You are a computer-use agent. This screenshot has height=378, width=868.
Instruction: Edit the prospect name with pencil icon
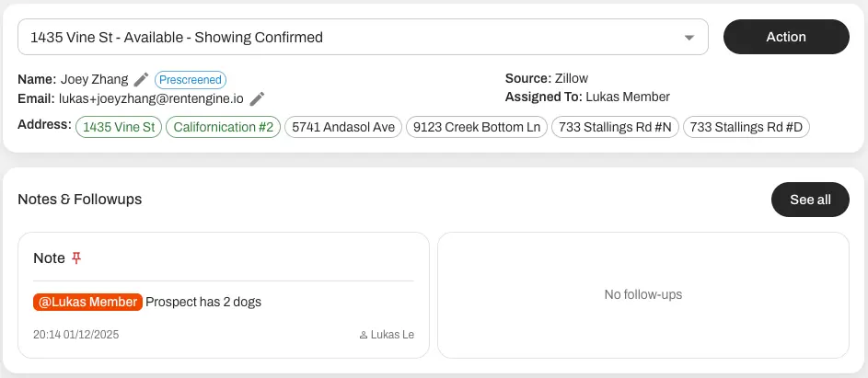141,80
